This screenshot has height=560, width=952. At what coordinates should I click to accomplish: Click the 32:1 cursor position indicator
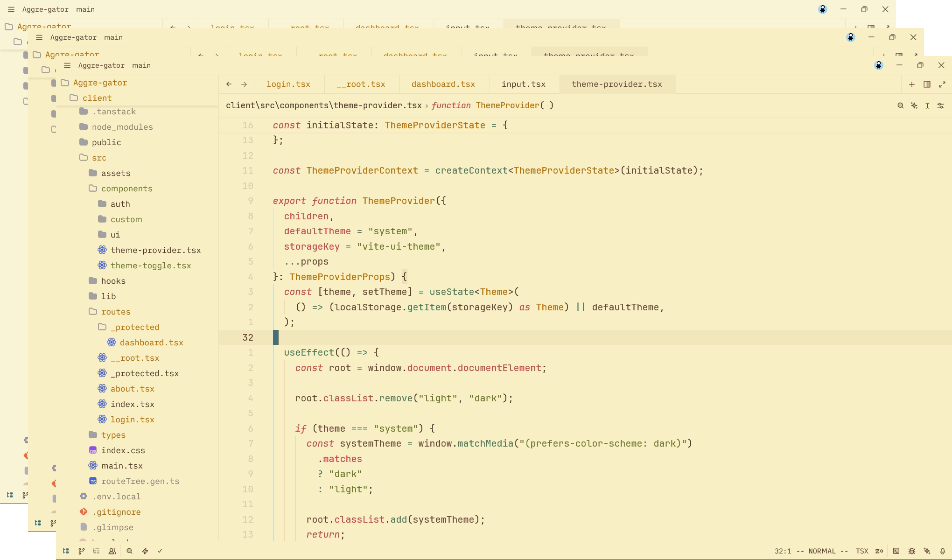(x=783, y=551)
